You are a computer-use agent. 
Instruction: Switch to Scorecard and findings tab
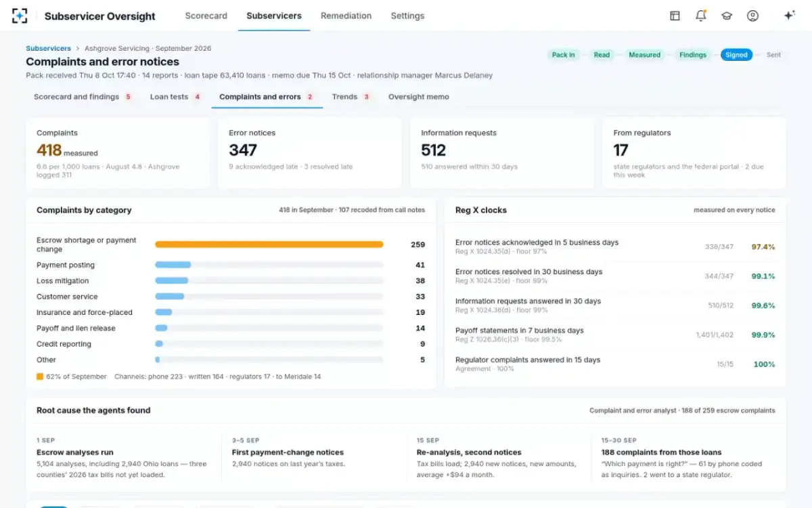click(83, 97)
